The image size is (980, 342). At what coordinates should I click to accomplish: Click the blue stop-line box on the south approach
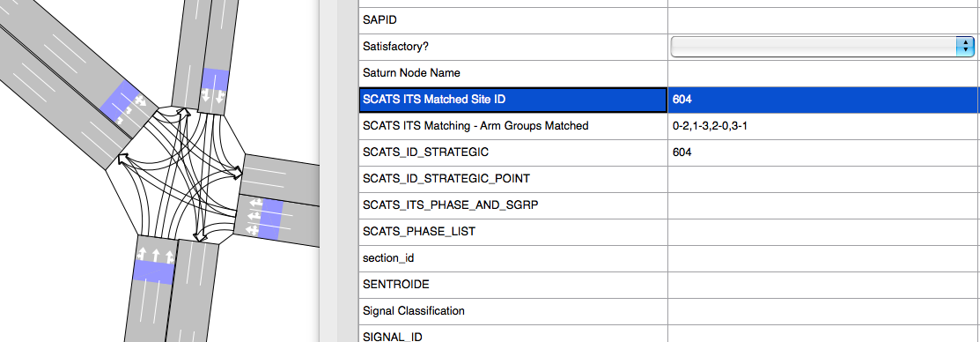(152, 272)
